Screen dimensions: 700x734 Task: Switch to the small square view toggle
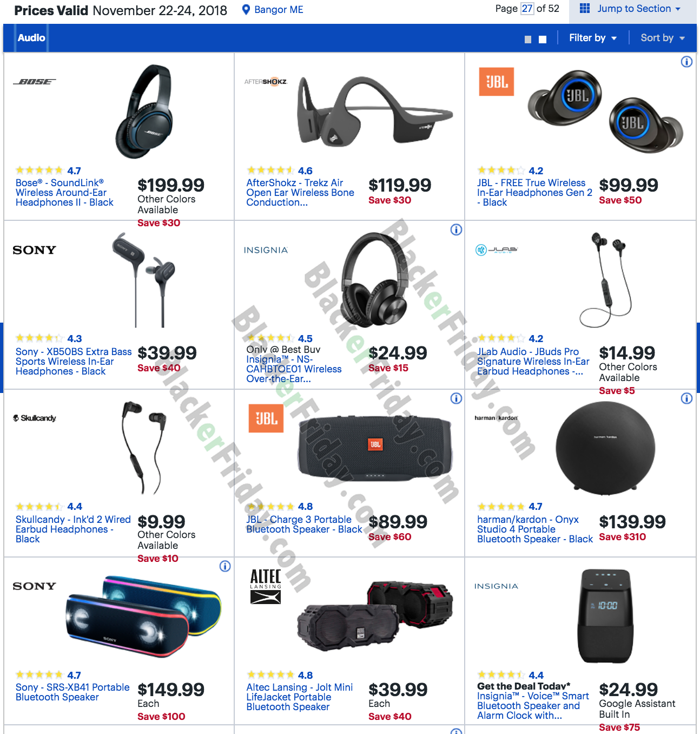point(528,40)
